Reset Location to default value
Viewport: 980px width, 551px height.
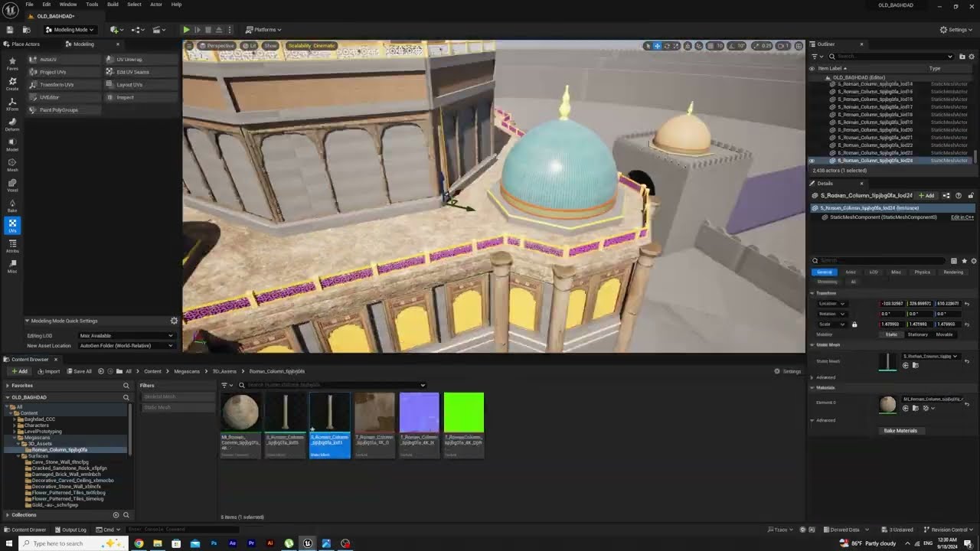pos(966,304)
